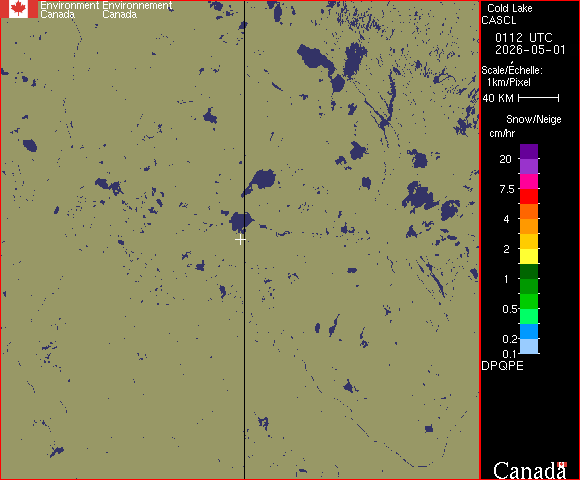
Task: Select the dark purple 20 cm/hr swatch
Action: (529, 151)
